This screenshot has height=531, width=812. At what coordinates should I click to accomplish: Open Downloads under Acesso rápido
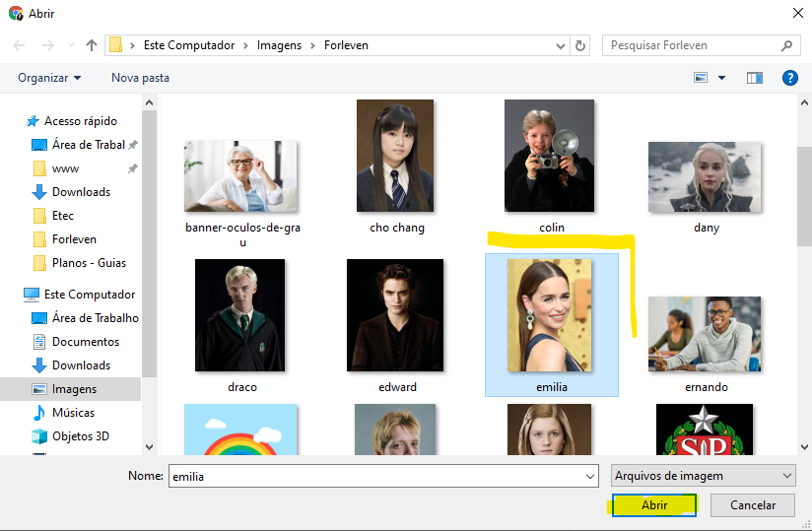[82, 192]
